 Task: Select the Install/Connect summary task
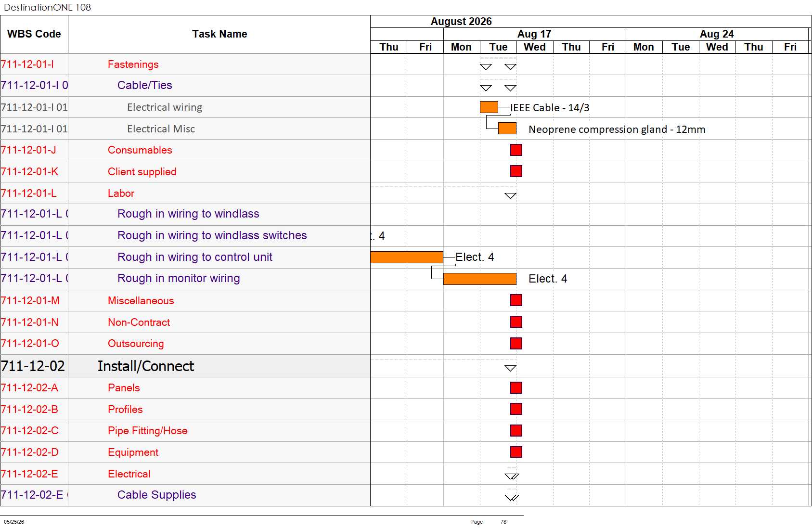point(146,366)
